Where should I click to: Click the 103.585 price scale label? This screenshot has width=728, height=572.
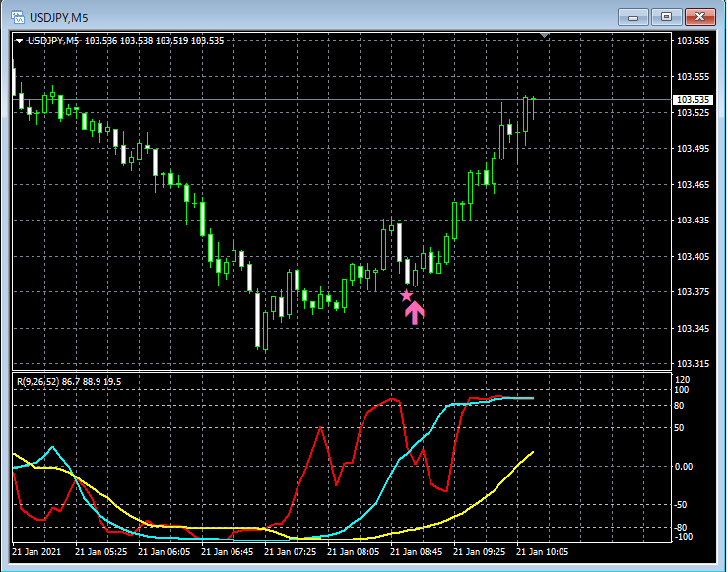click(692, 41)
